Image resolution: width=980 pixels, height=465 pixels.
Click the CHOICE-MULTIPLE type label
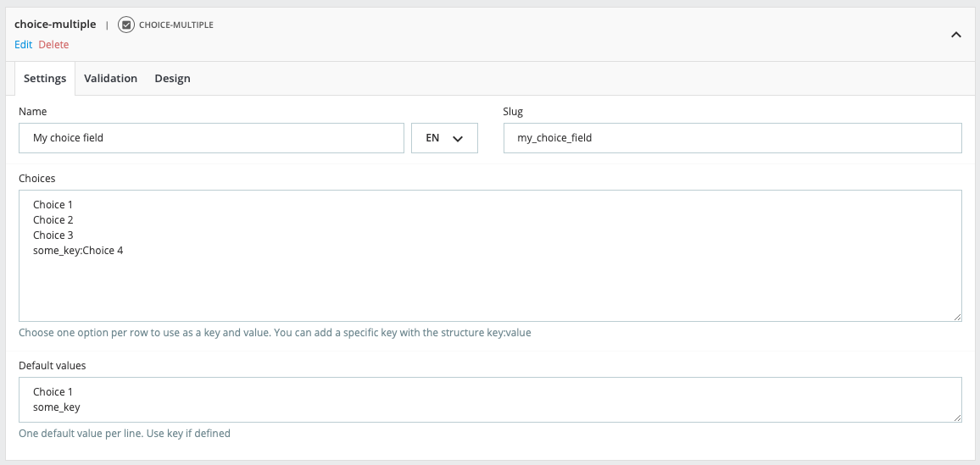tap(175, 25)
